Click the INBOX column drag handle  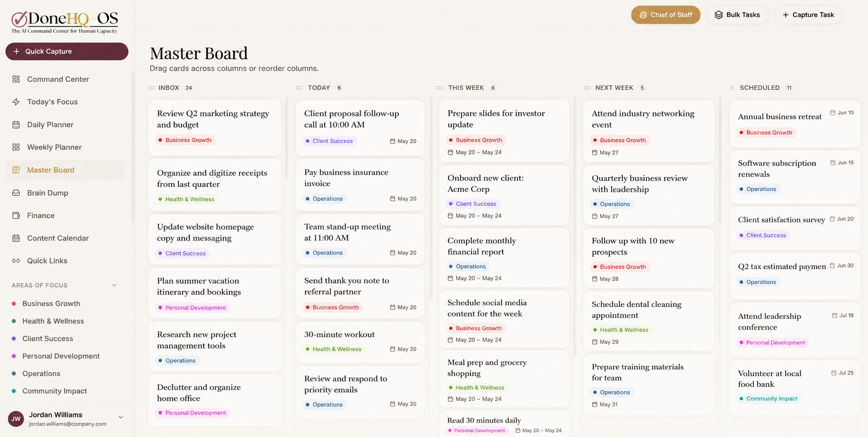click(151, 88)
